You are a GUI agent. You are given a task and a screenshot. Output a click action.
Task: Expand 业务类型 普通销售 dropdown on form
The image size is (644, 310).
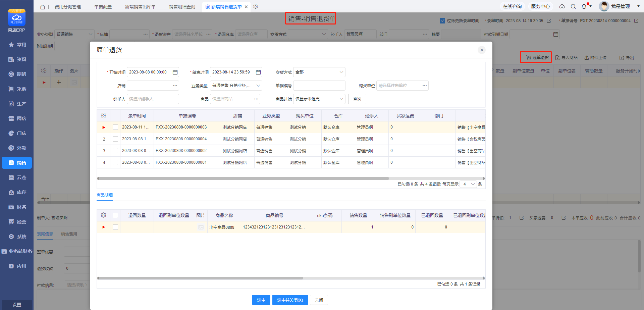[x=90, y=34]
